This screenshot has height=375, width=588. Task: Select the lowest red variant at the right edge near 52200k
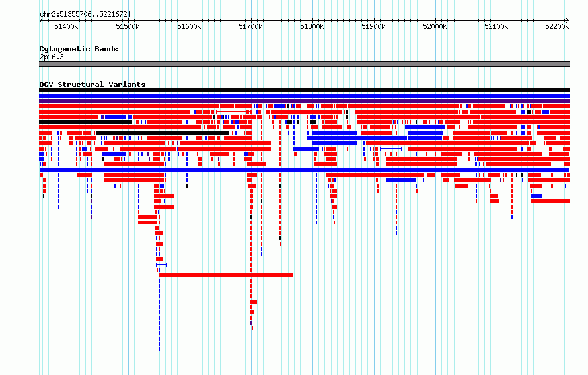550,201
